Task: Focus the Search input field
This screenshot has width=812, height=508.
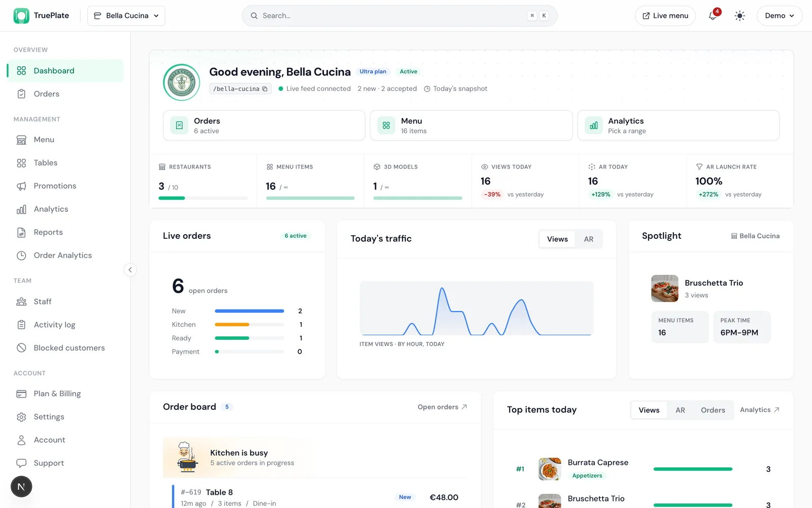Action: (399, 16)
